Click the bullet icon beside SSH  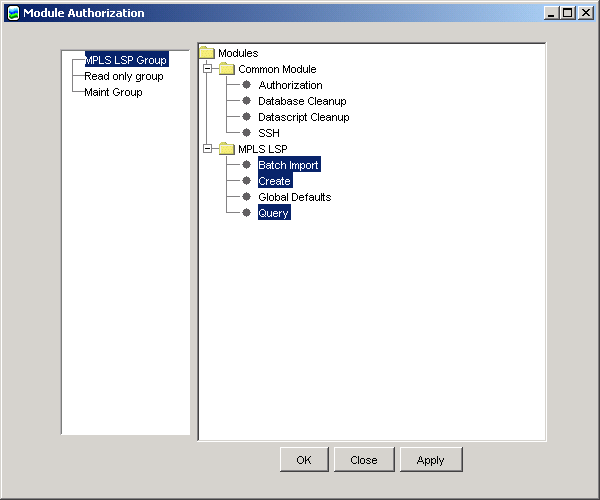246,133
